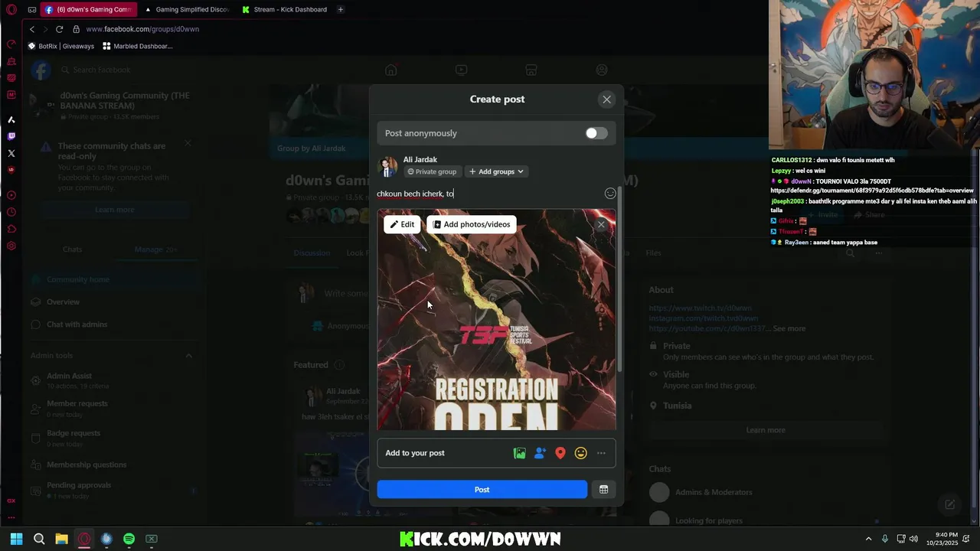Click See more in the About section

789,328
